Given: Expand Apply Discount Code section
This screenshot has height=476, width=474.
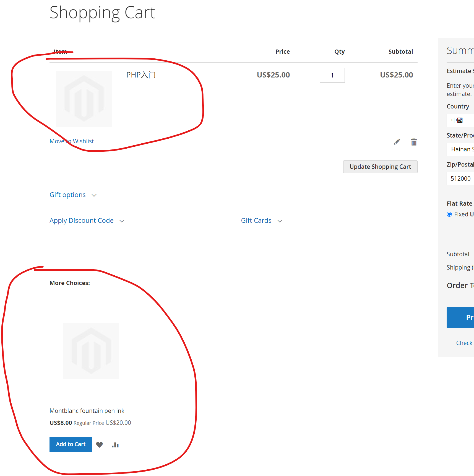Looking at the screenshot, I should click(87, 221).
